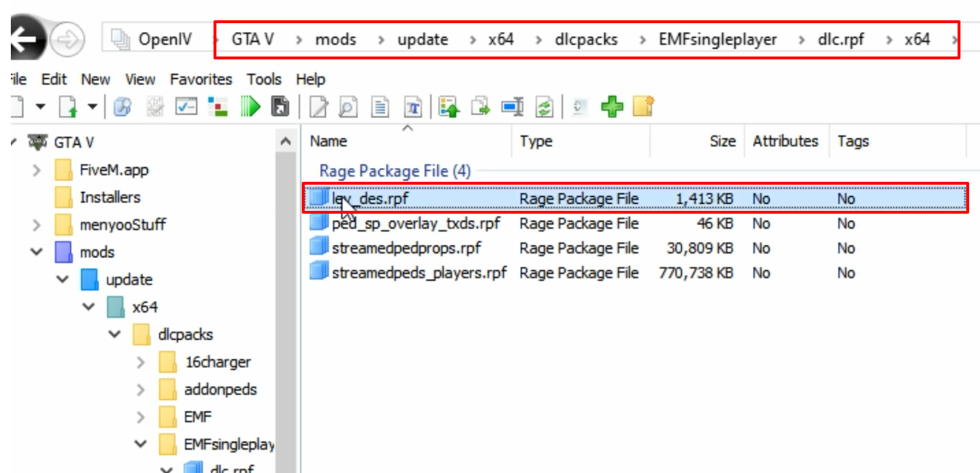Collapse the mods tree node
The height and width of the screenshot is (473, 980).
pyautogui.click(x=36, y=252)
